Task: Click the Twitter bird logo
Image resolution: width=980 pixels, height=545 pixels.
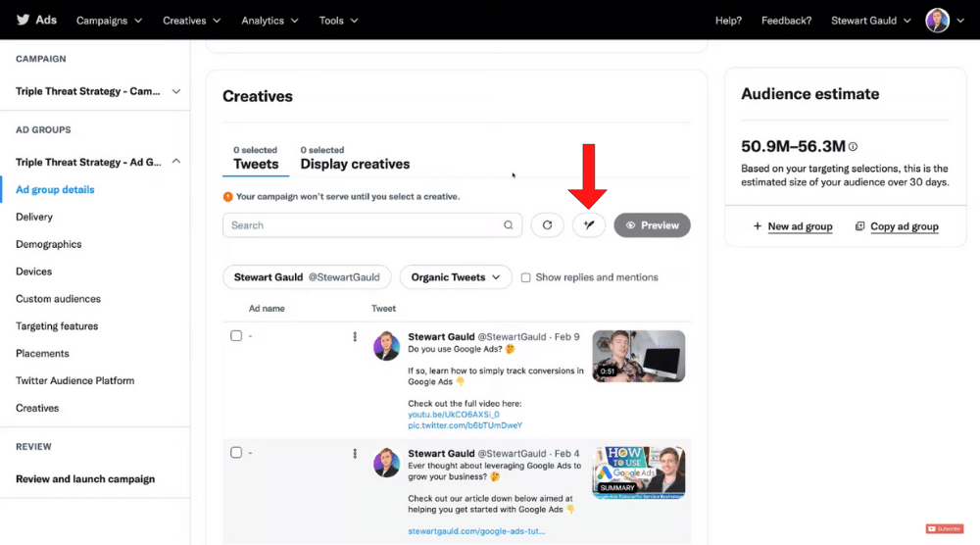Action: point(24,20)
